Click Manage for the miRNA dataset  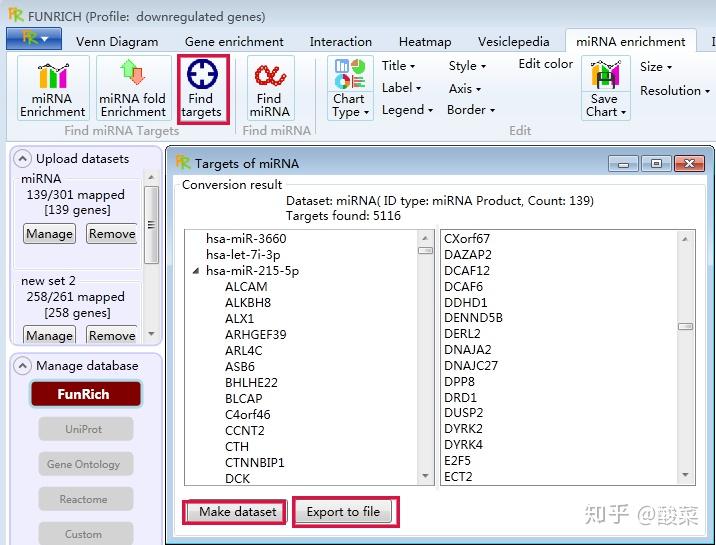[x=49, y=234]
